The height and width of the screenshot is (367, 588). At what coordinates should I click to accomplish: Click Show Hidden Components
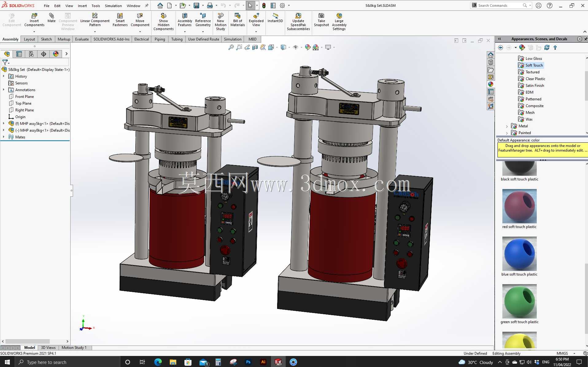point(163,21)
